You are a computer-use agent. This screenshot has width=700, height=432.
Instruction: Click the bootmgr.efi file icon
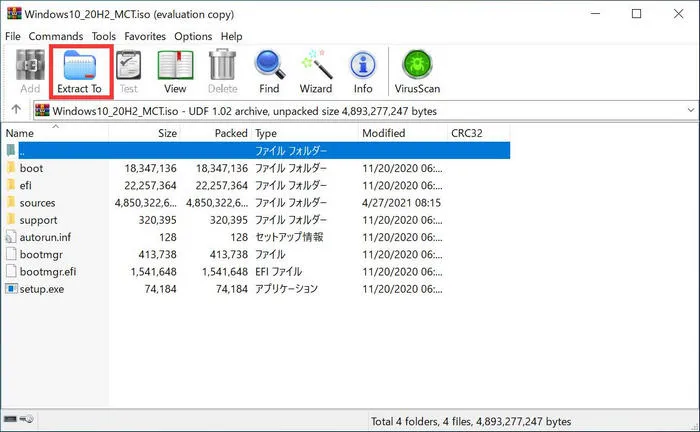[x=11, y=271]
